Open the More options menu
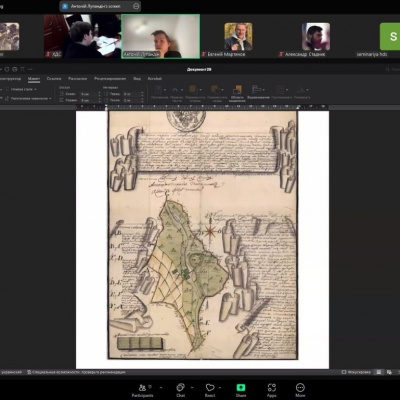The width and height of the screenshot is (400, 400). point(300,390)
